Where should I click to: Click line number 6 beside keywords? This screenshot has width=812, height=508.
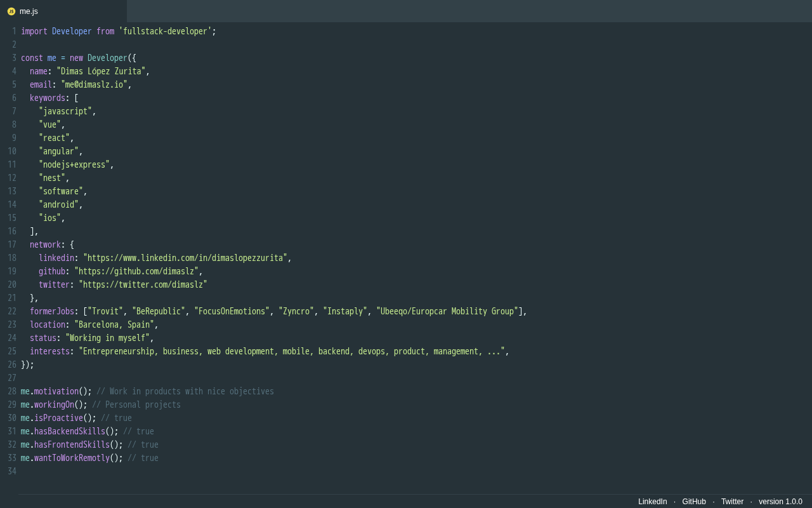14,98
